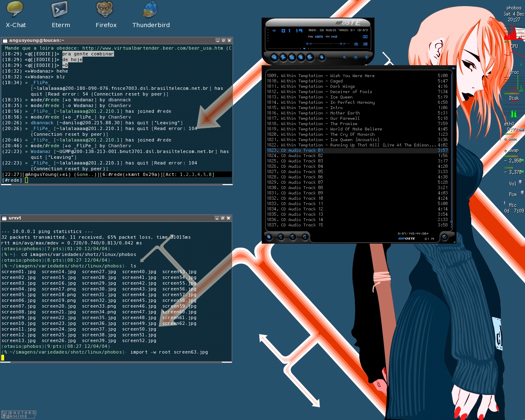The image size is (525, 420).
Task: Toggle playlist icon in player display
Action: (x=365, y=44)
